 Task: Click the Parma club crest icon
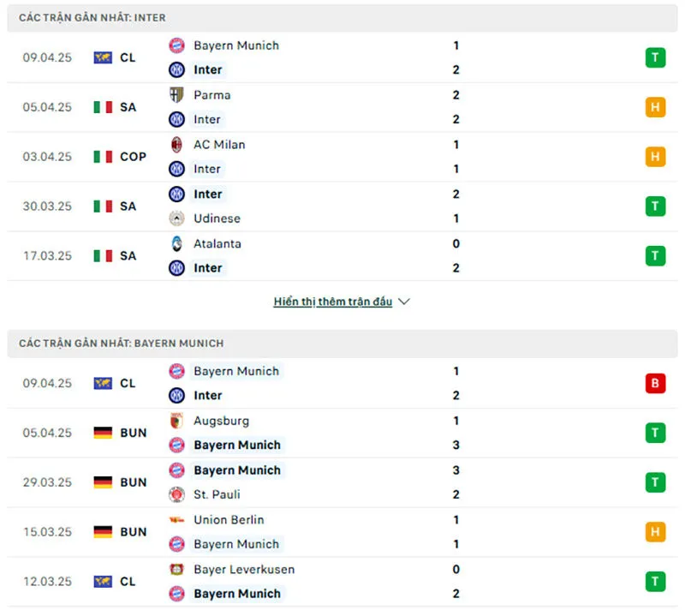[176, 95]
